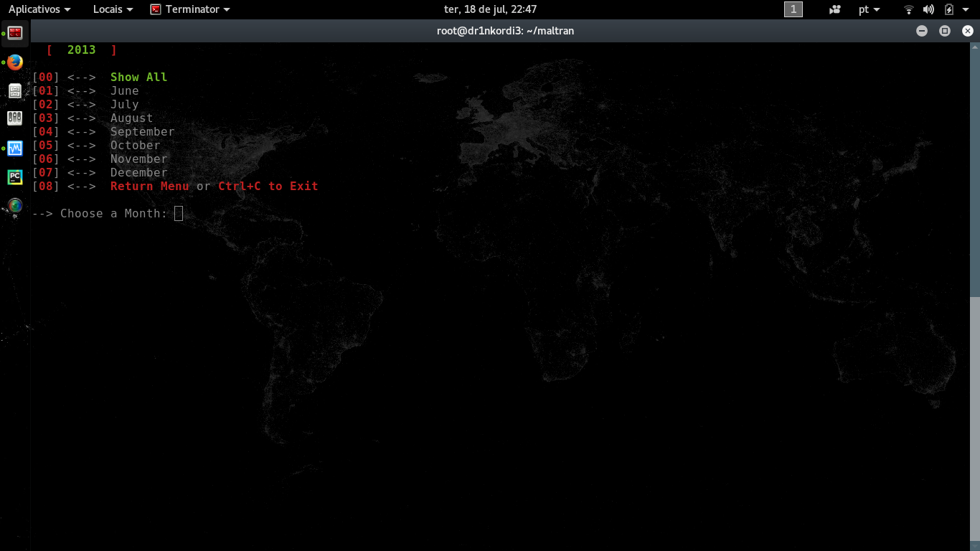The image size is (980, 551).
Task: Minimize the terminal window
Action: click(922, 31)
